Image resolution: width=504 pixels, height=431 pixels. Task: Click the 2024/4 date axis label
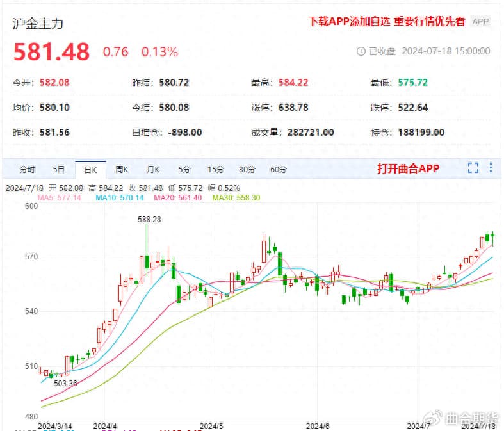click(x=105, y=426)
